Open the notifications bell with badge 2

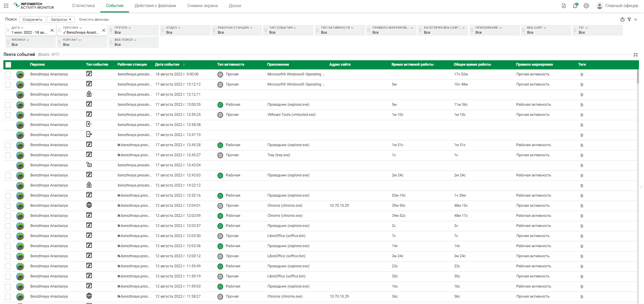coord(575,6)
